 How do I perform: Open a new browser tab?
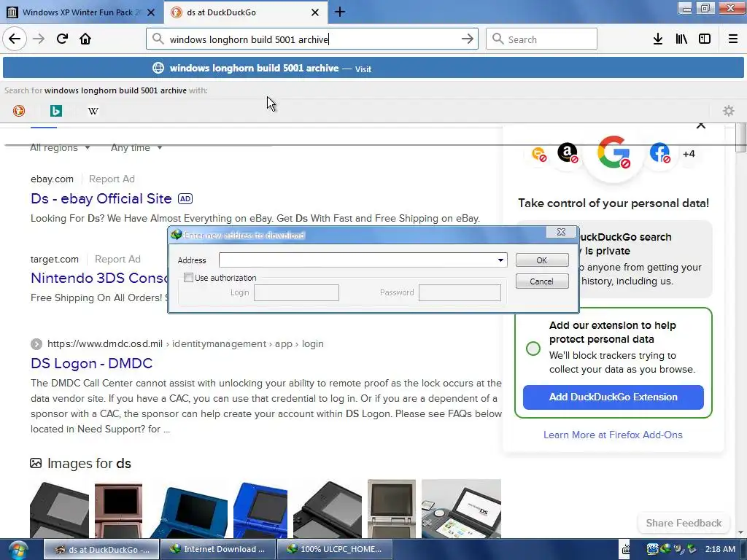point(340,12)
